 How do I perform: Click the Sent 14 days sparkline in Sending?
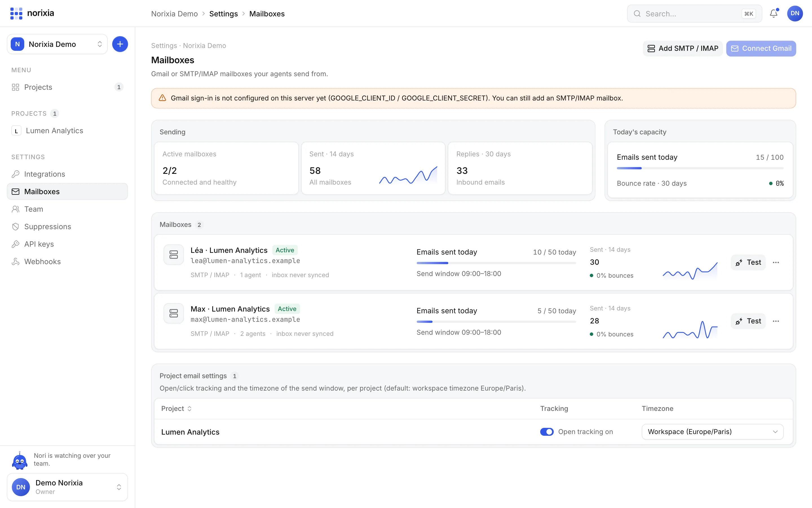point(408,175)
